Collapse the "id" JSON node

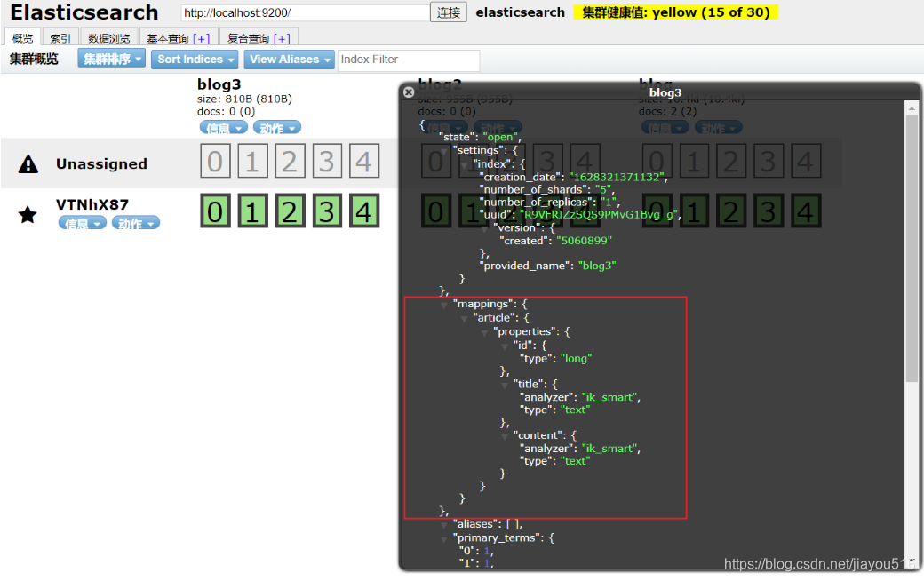tap(505, 346)
